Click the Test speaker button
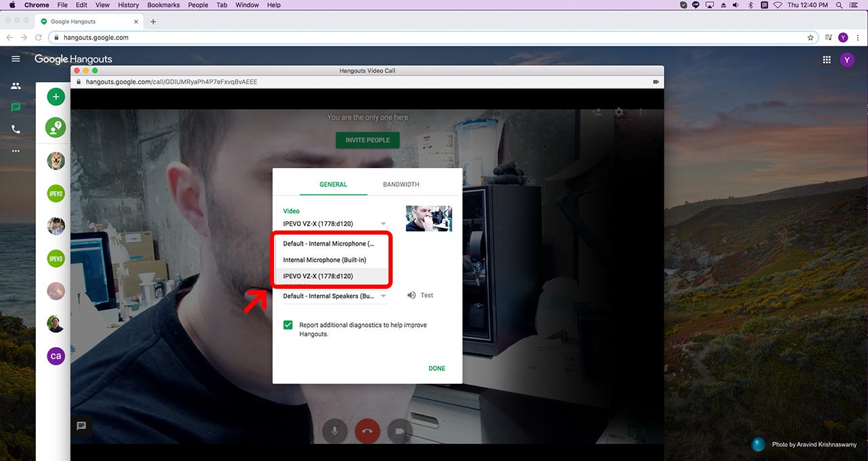Viewport: 868px width, 461px height. tap(420, 296)
